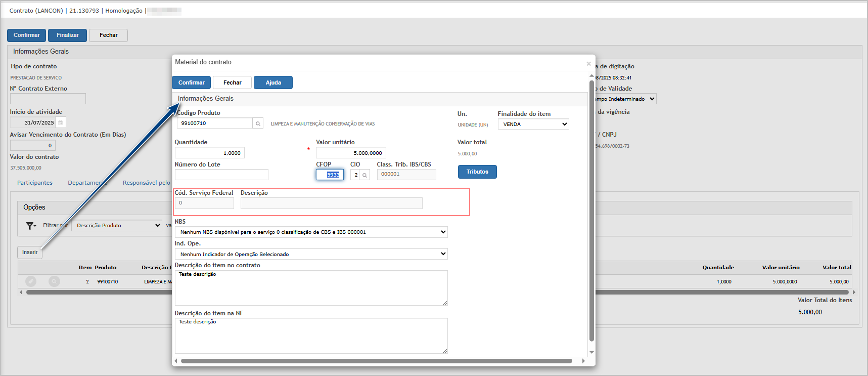Click the filter funnel icon in Opções

pyautogui.click(x=31, y=226)
